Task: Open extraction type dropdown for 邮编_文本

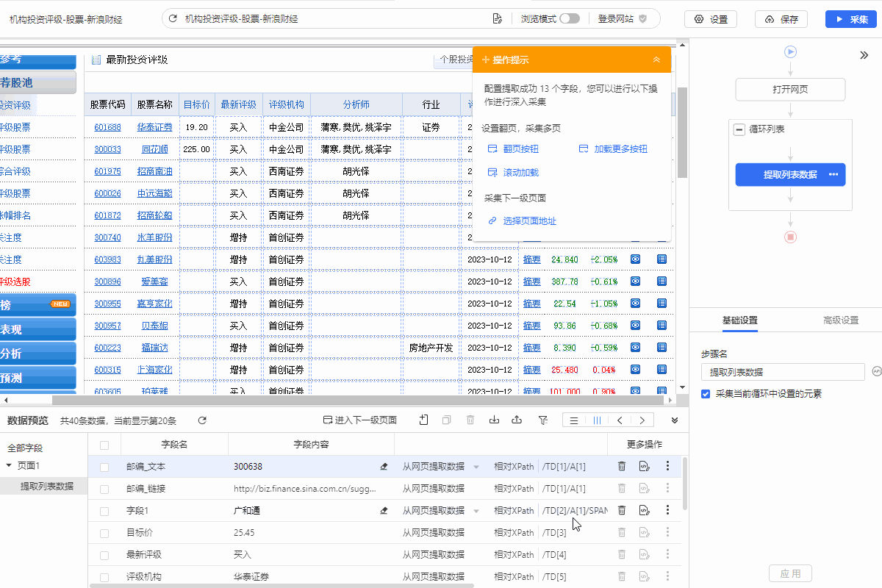Action: click(x=476, y=467)
